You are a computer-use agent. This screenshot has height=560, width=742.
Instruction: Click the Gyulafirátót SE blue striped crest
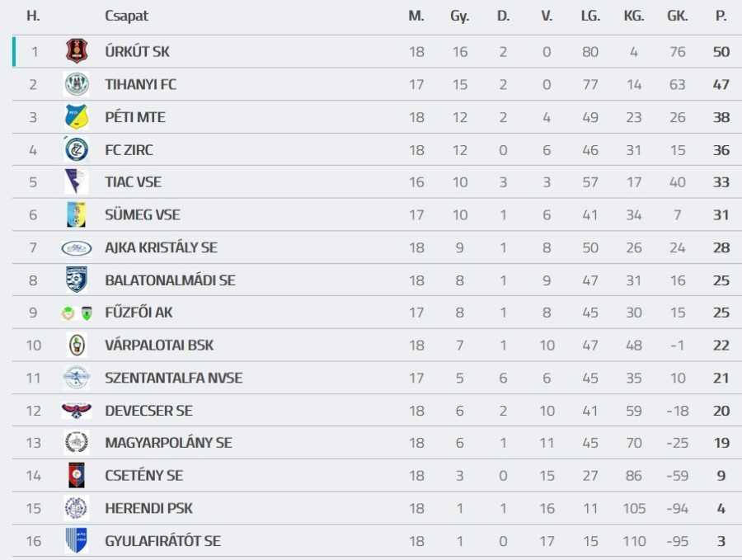click(x=77, y=541)
